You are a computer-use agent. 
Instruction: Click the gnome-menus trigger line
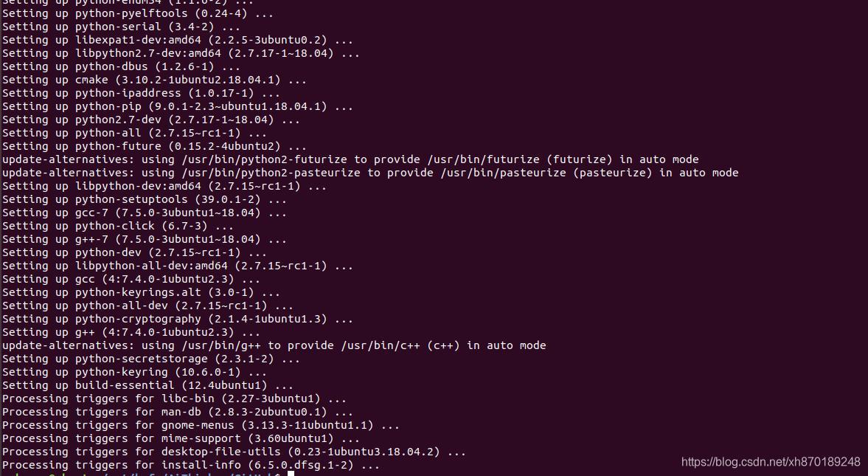pos(201,426)
